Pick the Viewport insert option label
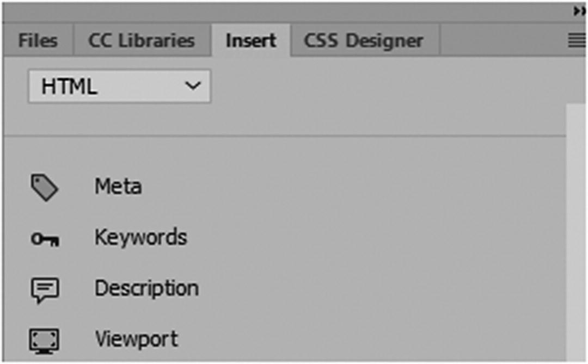The width and height of the screenshot is (588, 364). click(x=136, y=340)
